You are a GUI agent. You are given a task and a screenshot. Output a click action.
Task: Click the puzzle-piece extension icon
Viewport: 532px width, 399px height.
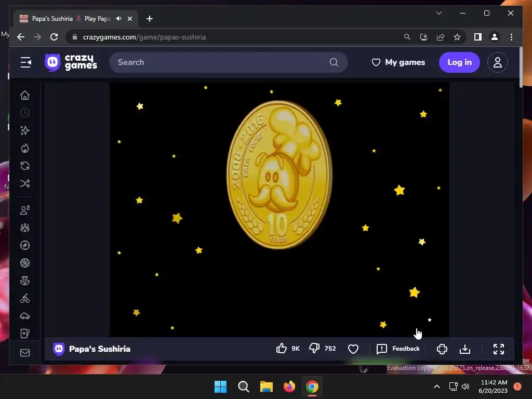coord(442,349)
